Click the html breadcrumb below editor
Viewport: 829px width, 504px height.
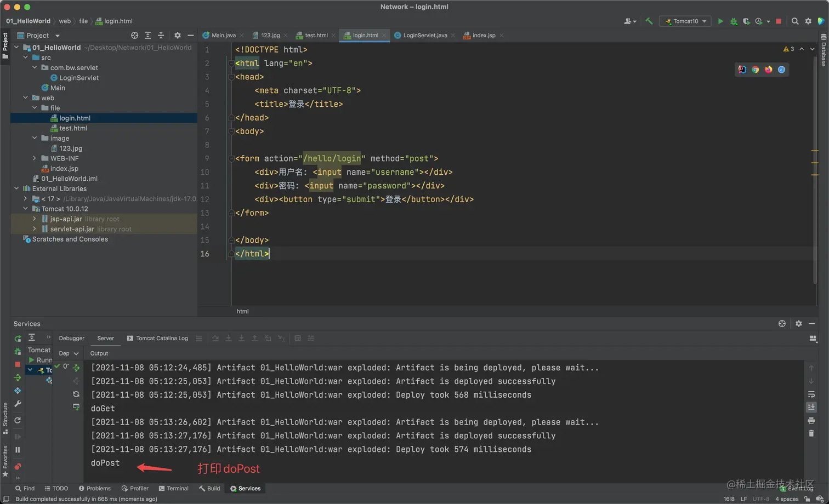(x=242, y=311)
